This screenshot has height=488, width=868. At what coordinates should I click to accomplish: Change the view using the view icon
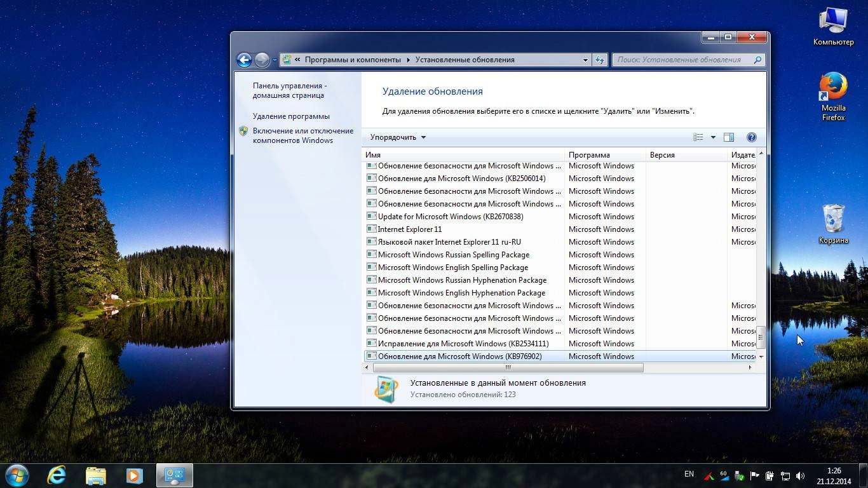[698, 137]
